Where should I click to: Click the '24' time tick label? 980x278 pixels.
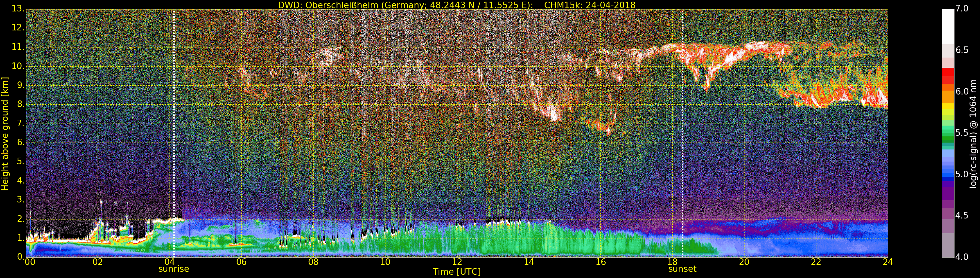coord(888,262)
